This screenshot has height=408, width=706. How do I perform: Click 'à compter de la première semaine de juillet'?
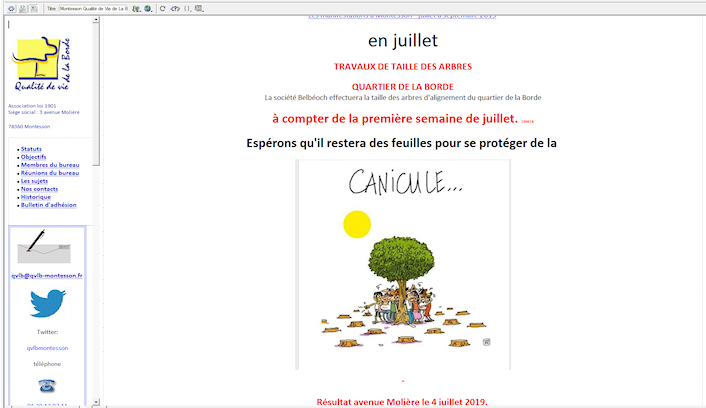coord(395,119)
